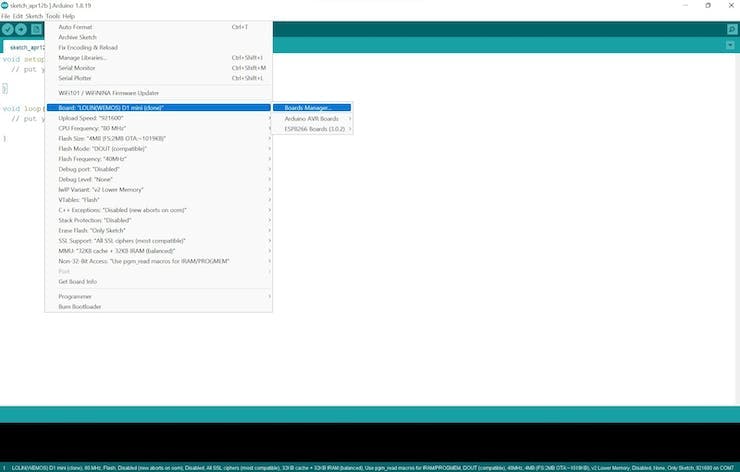
Task: Expand Erase Flash "Only Sketch" option
Action: [x=159, y=230]
